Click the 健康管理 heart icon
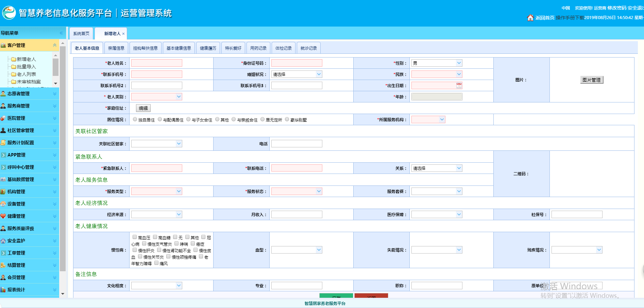This screenshot has height=308, width=644. [x=3, y=216]
